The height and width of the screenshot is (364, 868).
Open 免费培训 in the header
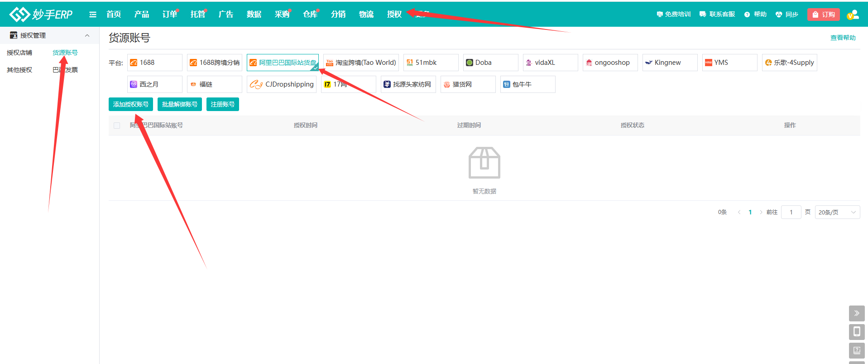pos(674,15)
